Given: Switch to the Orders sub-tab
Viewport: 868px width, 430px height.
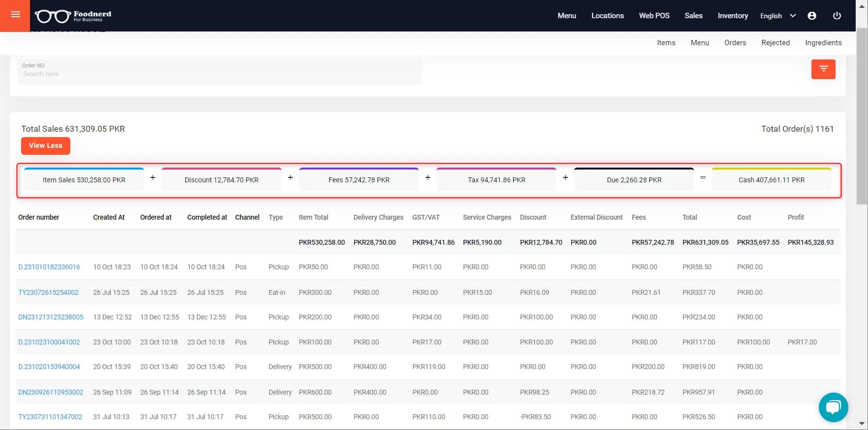Looking at the screenshot, I should 735,43.
